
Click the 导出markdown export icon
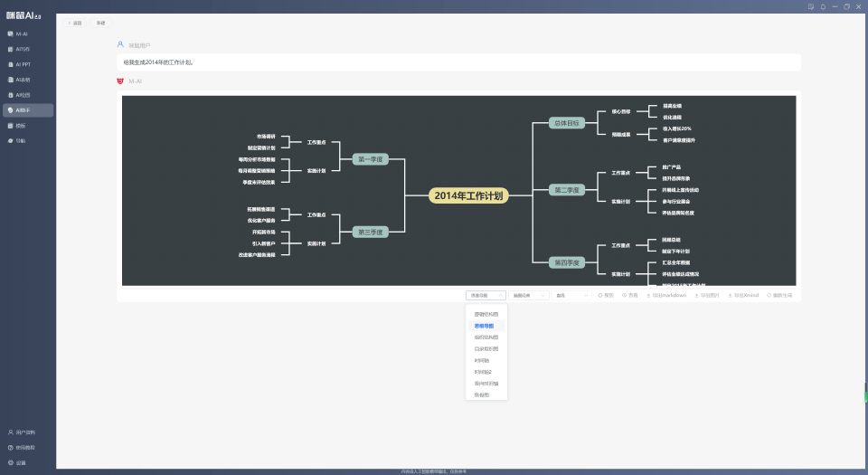pos(665,295)
